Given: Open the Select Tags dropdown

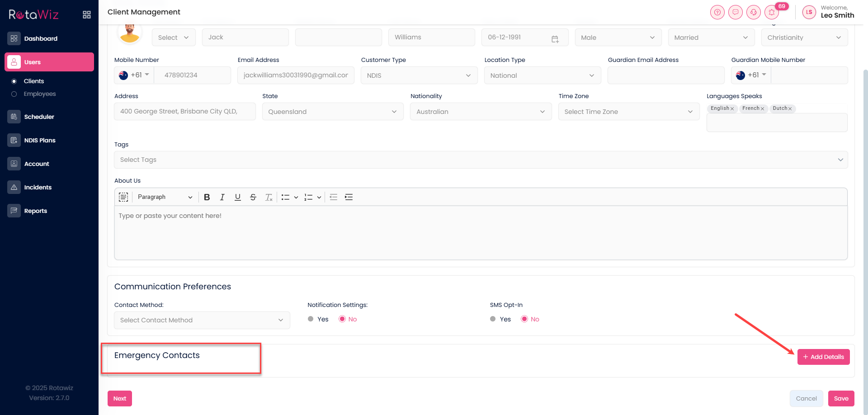Looking at the screenshot, I should tap(480, 160).
